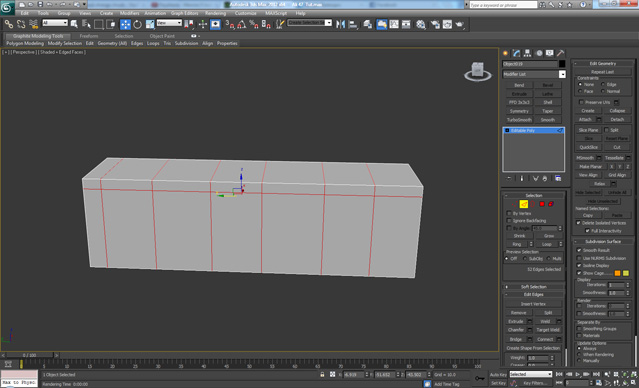Open the selection filter All dropdown

55,23
